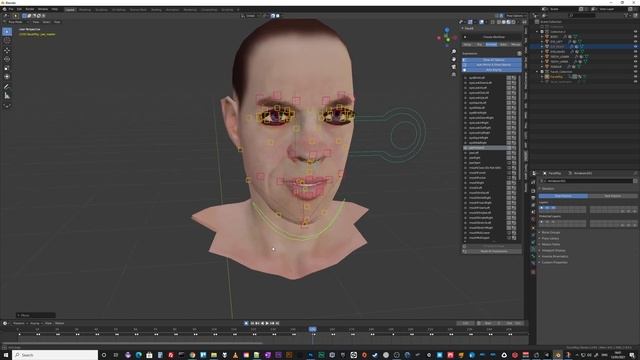The height and width of the screenshot is (360, 640).
Task: Select the Scale tool
Action: (7, 68)
